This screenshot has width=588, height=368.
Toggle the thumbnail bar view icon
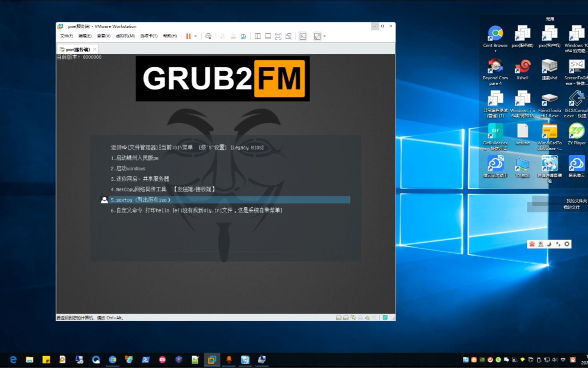point(268,36)
